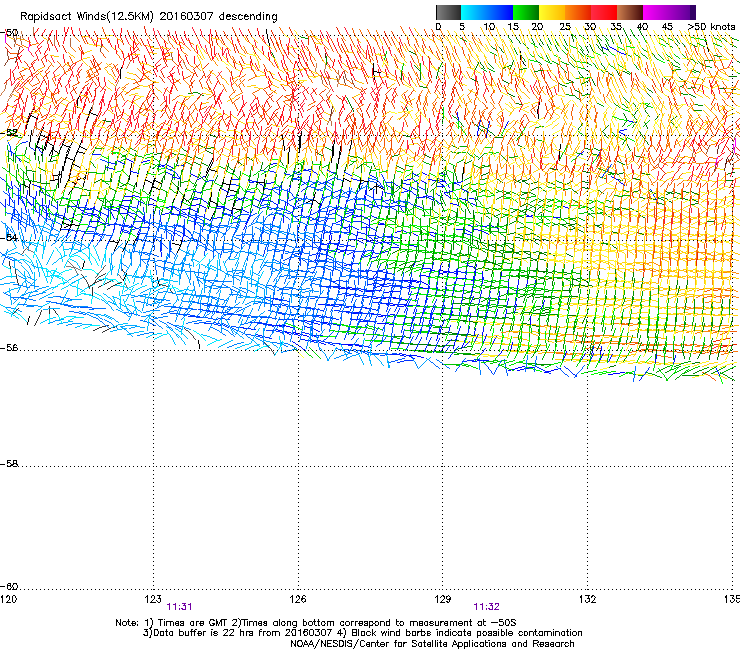
Task: Click the purple time label 11:32
Action: [487, 607]
